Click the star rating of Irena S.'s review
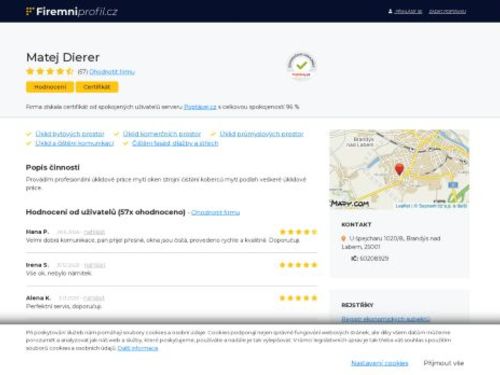Screen dimensions: 500x375 (x=299, y=265)
